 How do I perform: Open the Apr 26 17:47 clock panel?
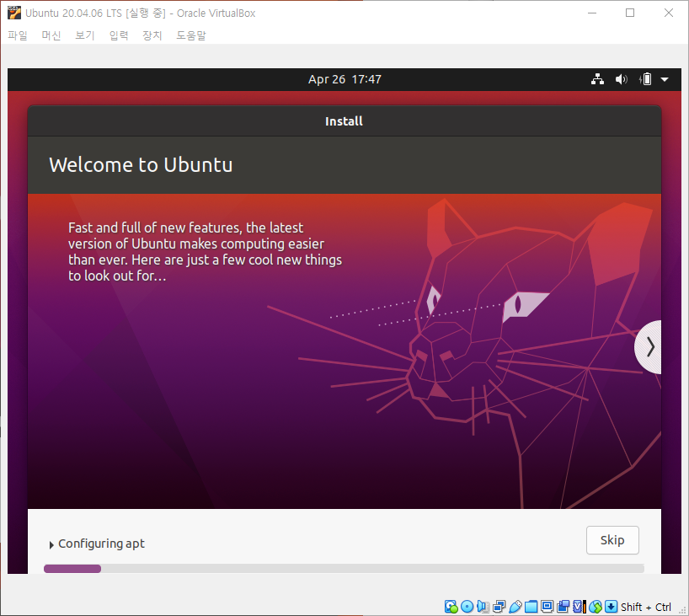(344, 79)
